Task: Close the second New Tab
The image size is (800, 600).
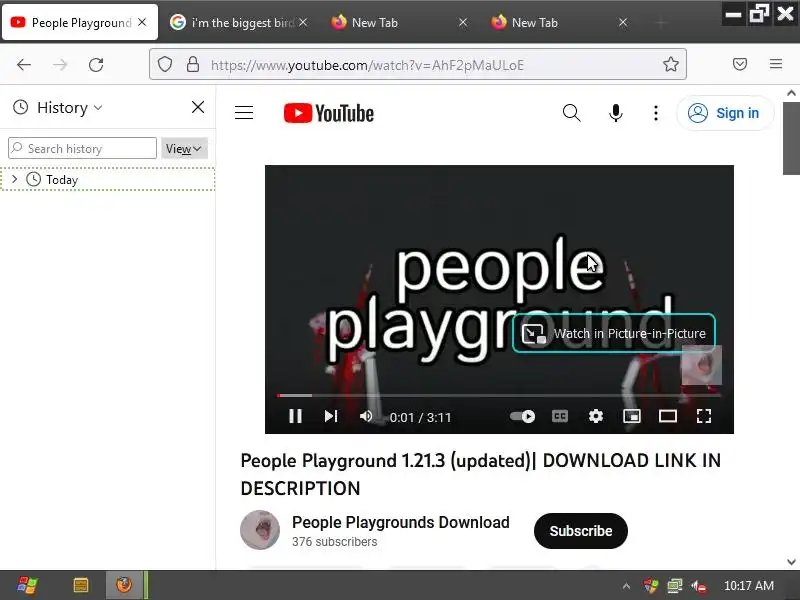Action: 623,22
